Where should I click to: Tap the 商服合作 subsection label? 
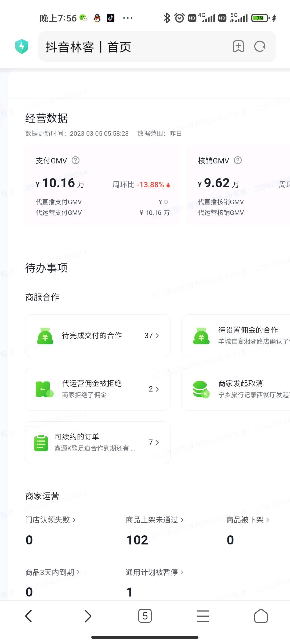(x=42, y=297)
